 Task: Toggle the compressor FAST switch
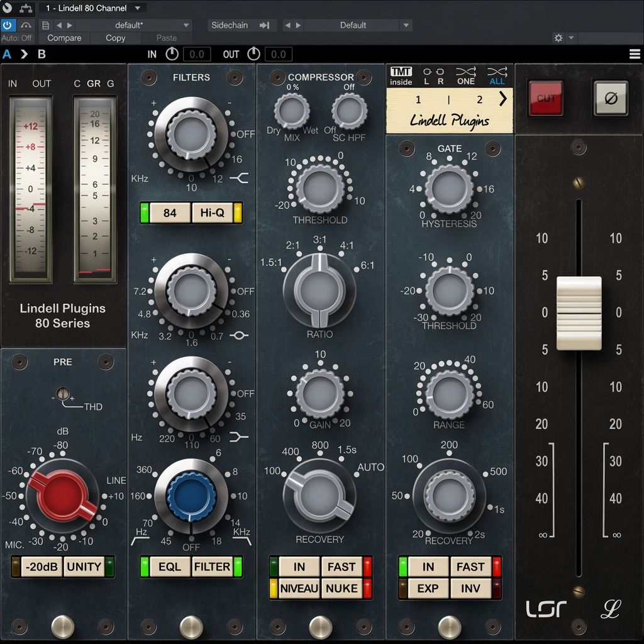click(x=341, y=567)
